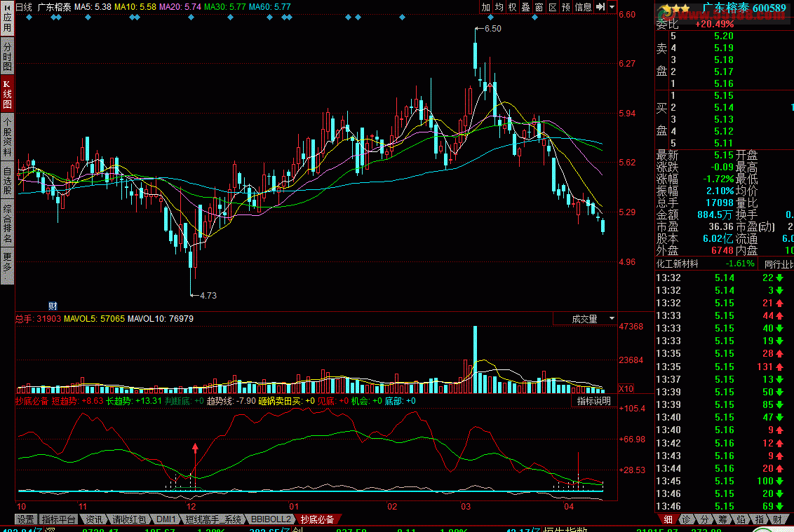Click the 均 moving average toolbar button
794x532 pixels.
499,7
